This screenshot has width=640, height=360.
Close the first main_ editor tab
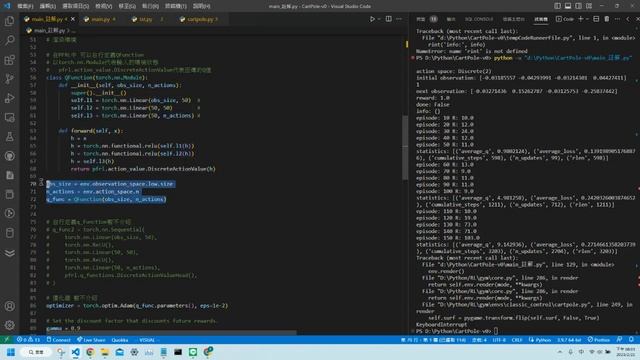[x=73, y=19]
